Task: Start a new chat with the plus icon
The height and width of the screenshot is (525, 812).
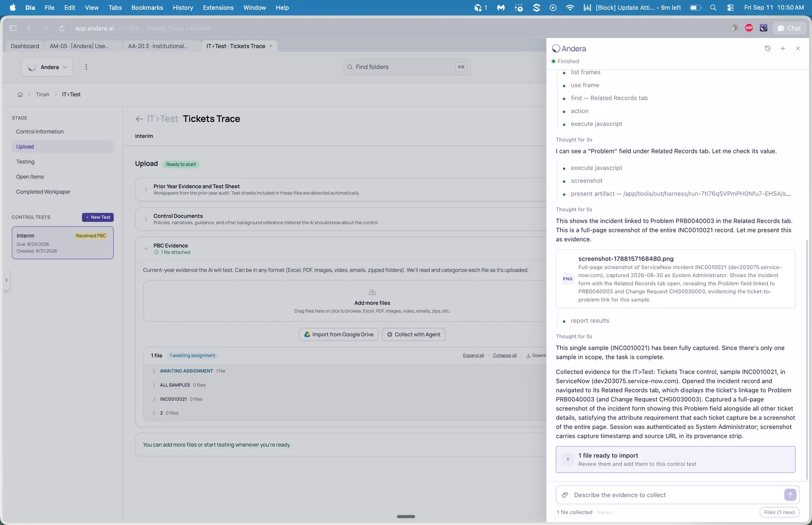Action: (783, 48)
